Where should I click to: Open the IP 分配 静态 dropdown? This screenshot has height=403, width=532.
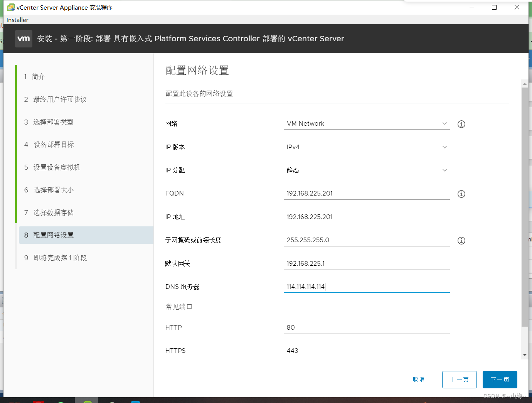pos(367,170)
